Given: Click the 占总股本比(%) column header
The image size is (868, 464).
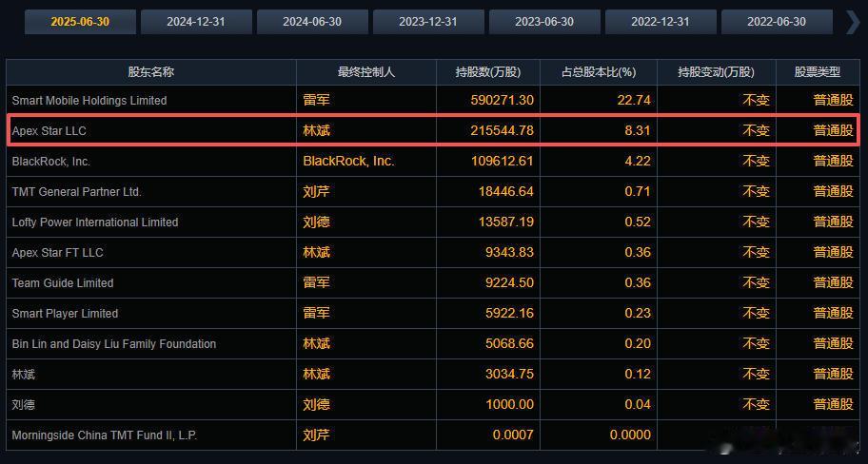Looking at the screenshot, I should pyautogui.click(x=599, y=72).
